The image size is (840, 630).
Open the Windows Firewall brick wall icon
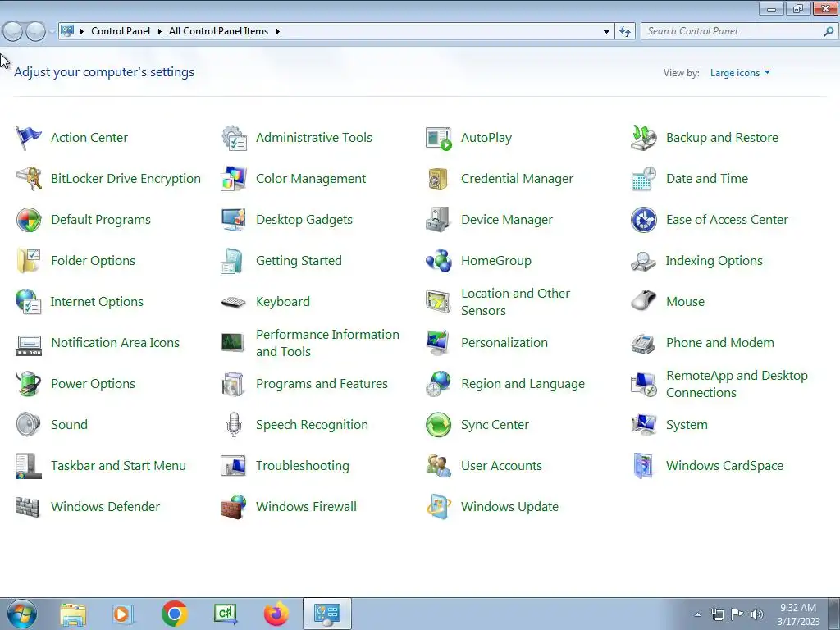234,507
